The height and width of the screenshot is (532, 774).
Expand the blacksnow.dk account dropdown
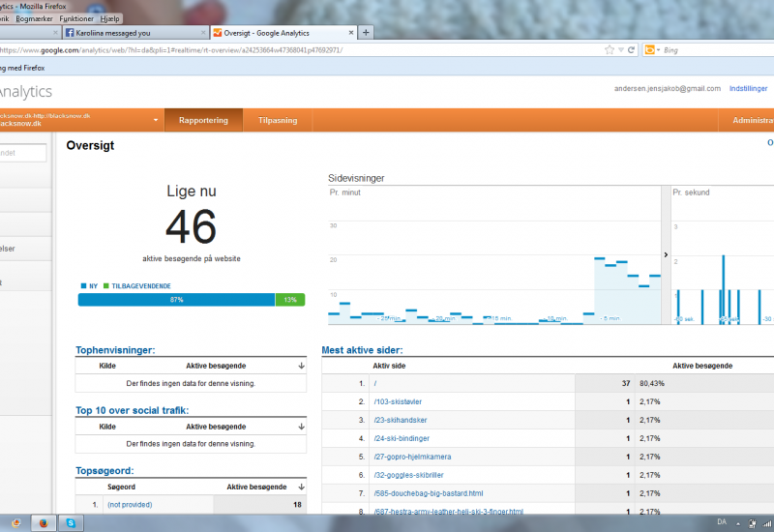click(x=156, y=121)
